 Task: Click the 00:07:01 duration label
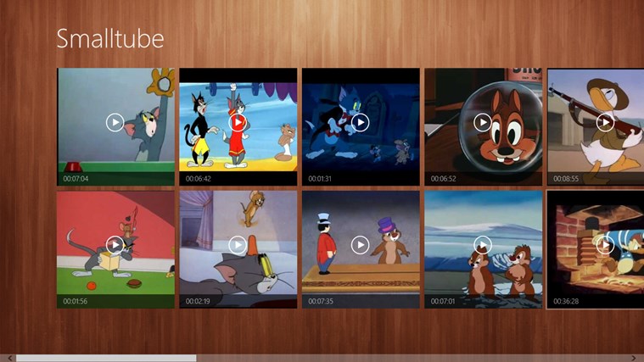point(443,301)
